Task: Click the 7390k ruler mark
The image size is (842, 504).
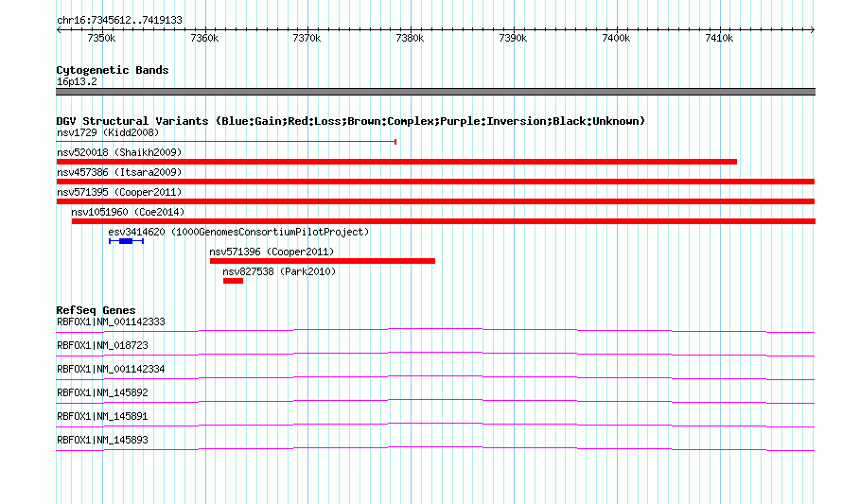Action: (x=513, y=38)
